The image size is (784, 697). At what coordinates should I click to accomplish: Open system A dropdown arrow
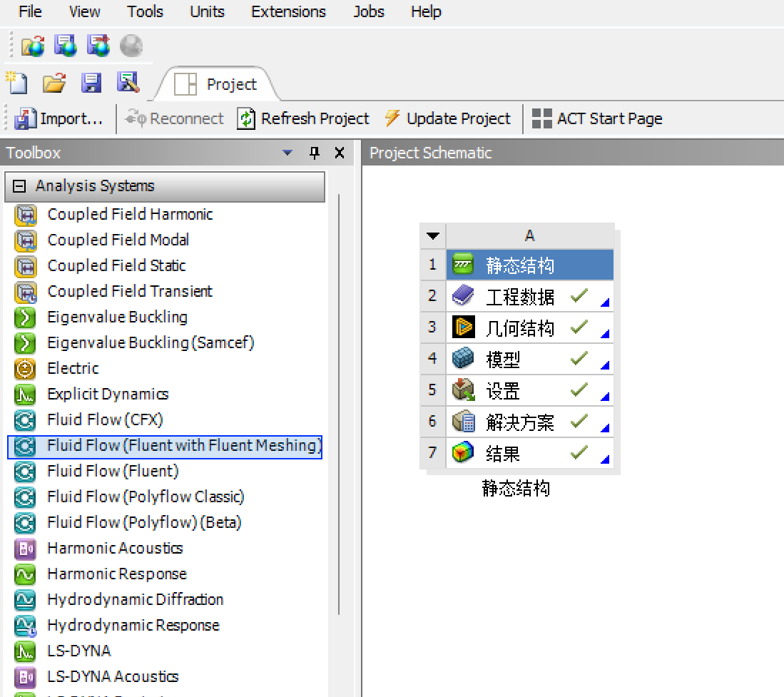(433, 235)
